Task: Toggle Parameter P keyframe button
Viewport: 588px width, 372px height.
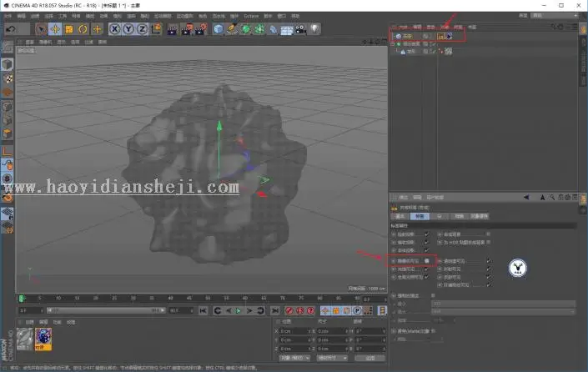Action: [x=357, y=310]
